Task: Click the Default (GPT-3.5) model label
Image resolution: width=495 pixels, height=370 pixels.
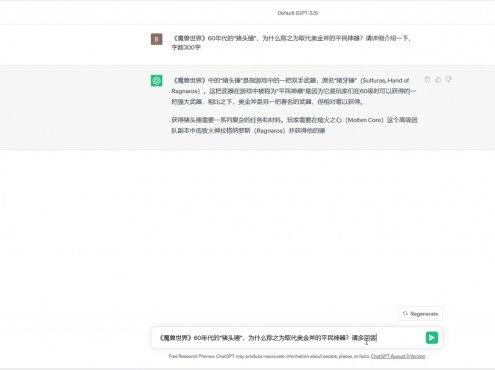Action: [298, 13]
